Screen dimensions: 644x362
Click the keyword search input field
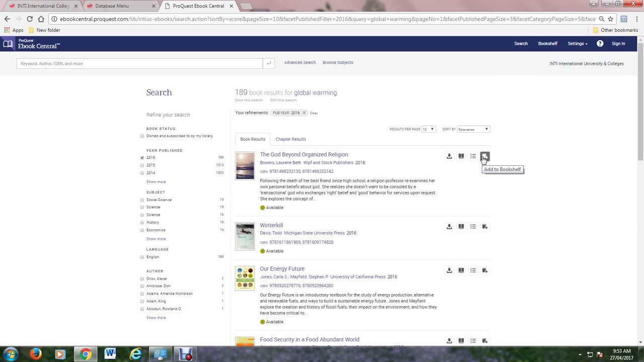[x=139, y=63]
